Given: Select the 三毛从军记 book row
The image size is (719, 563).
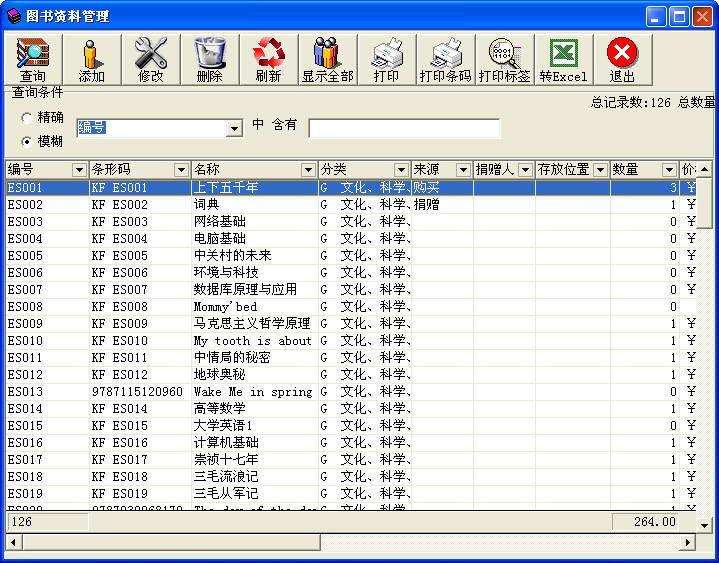Looking at the screenshot, I should click(x=351, y=493).
